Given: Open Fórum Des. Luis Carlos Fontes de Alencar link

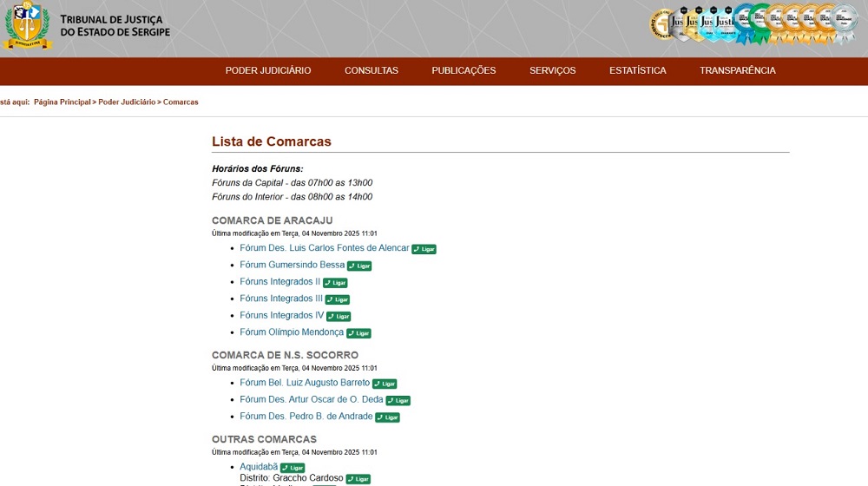Looking at the screenshot, I should coord(324,248).
